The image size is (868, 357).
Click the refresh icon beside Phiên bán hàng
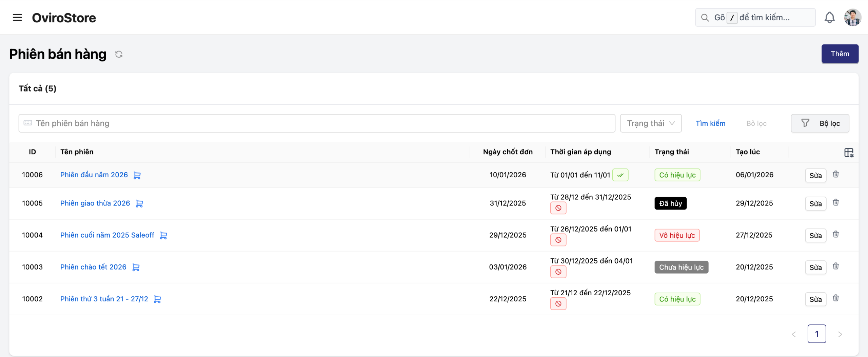(x=119, y=54)
